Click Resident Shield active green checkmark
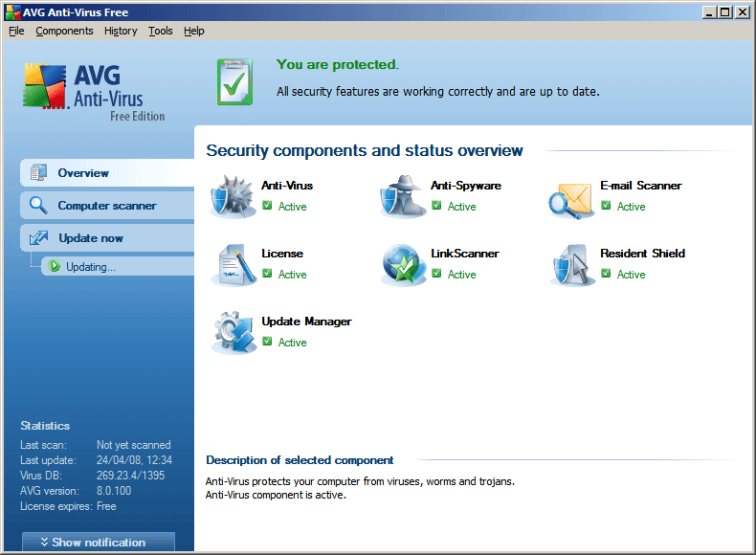Screen dimensions: 756x555 point(606,274)
